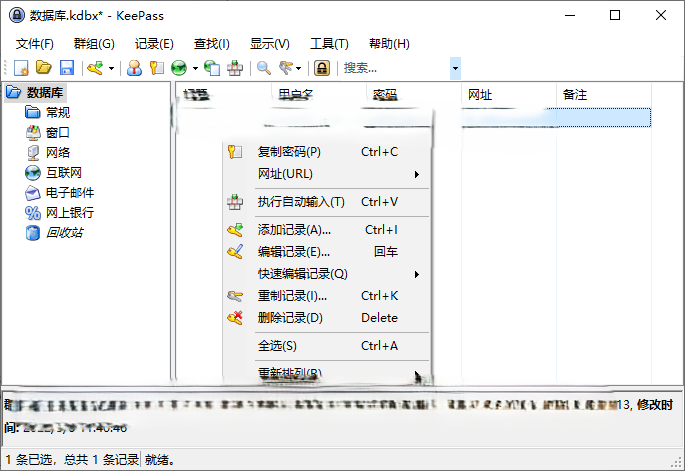Image resolution: width=685 pixels, height=471 pixels.
Task: Click the Open URL globe toolbar icon
Action: (x=179, y=68)
